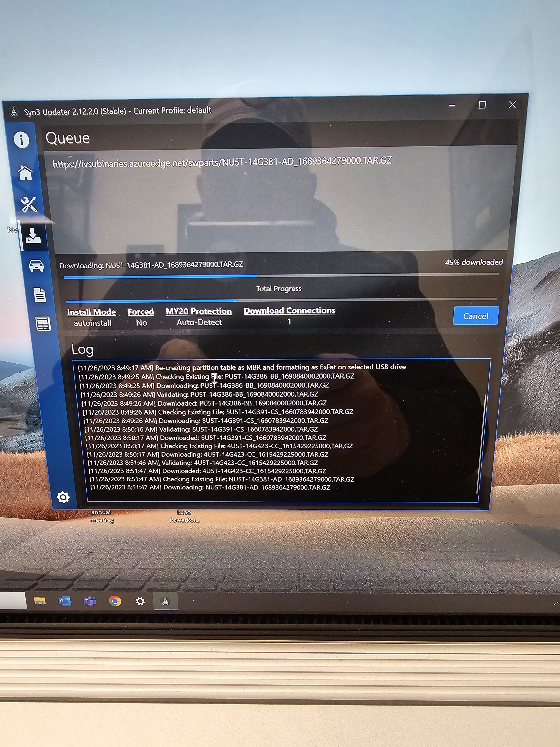Show hidden tray icons chevron
The height and width of the screenshot is (747, 560).
click(556, 603)
